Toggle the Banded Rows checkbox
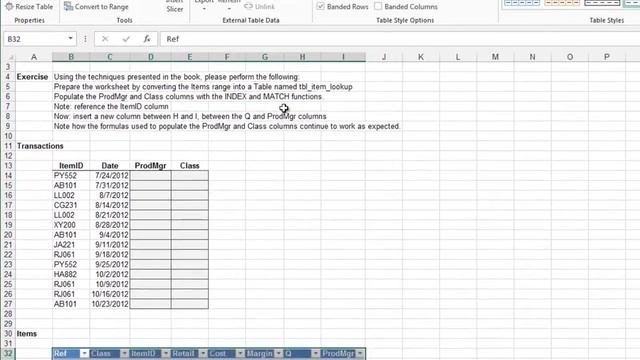 click(x=320, y=6)
